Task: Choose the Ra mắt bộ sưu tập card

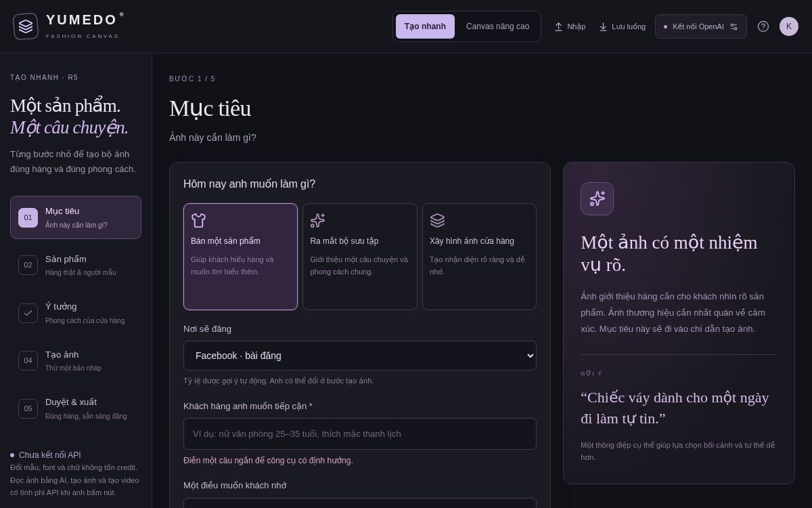Action: tap(360, 257)
